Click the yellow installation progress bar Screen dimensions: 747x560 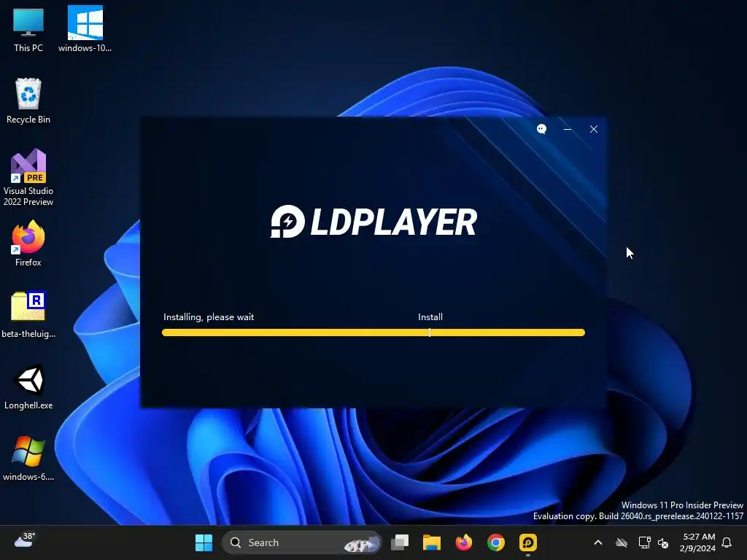[373, 332]
